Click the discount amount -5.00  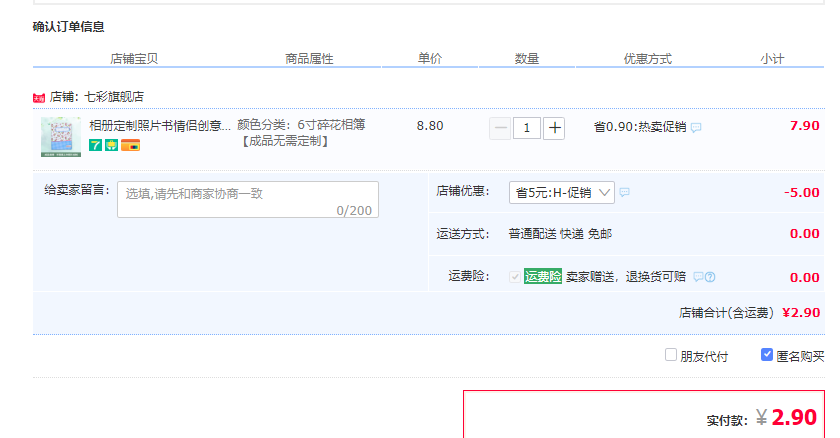click(802, 193)
